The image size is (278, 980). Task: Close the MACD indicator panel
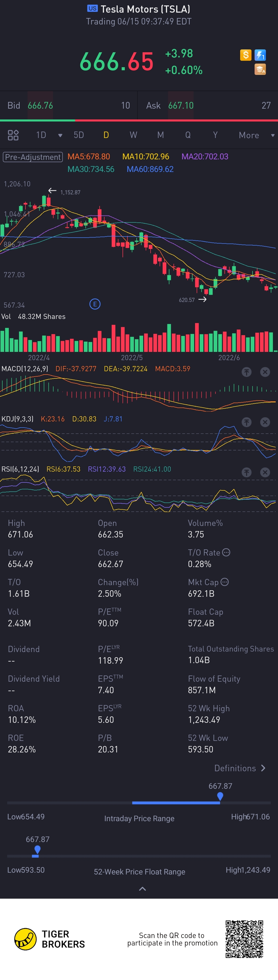click(x=265, y=372)
